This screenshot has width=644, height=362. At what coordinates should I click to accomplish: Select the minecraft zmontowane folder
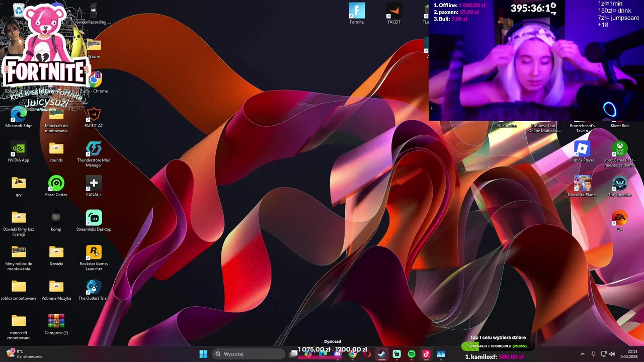pos(19,327)
